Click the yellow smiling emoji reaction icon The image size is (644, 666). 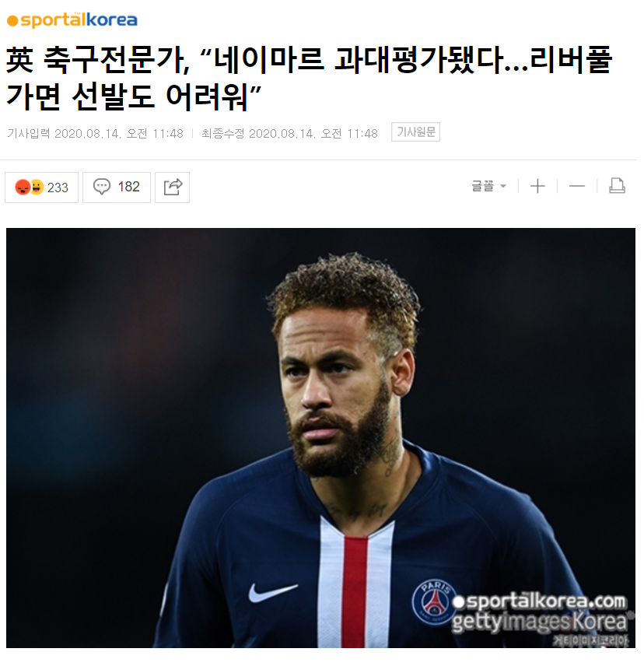[37, 188]
